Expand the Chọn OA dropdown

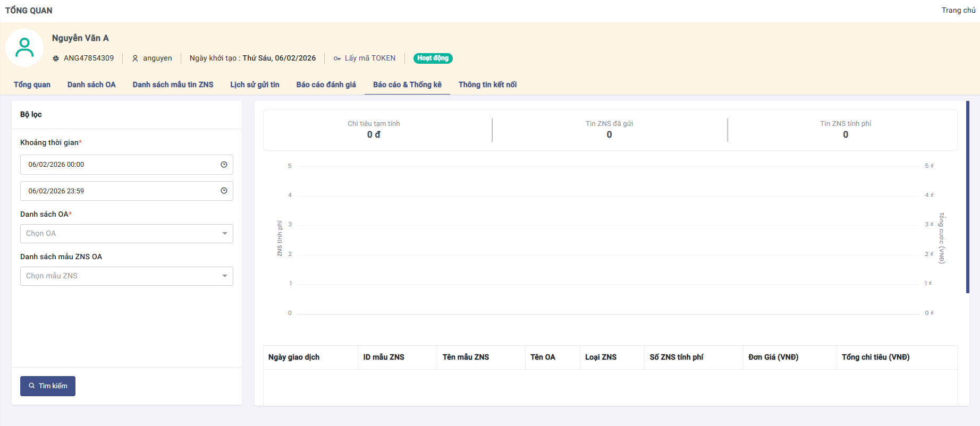click(x=126, y=234)
